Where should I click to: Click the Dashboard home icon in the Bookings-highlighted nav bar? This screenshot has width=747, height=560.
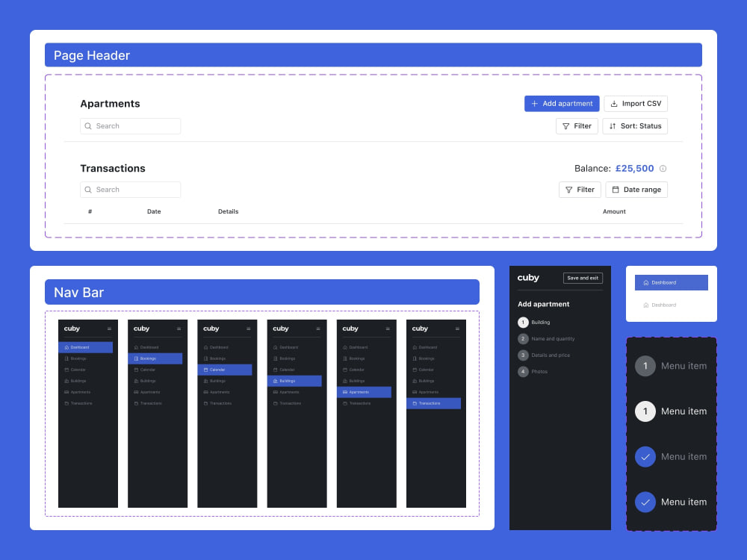[136, 347]
